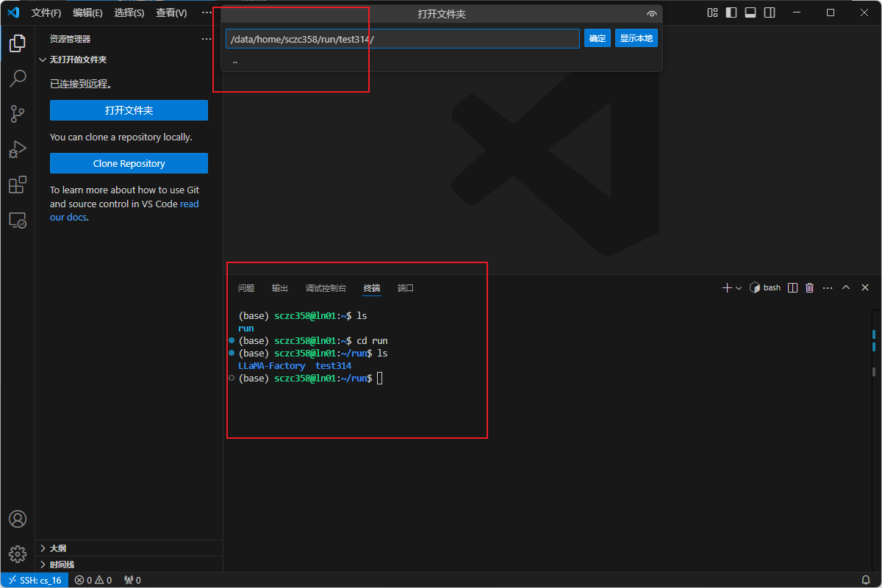Open the Extensions view icon
The image size is (882, 588).
point(18,184)
